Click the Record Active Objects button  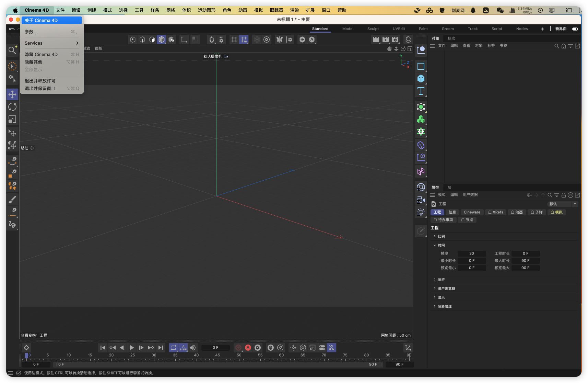click(238, 348)
